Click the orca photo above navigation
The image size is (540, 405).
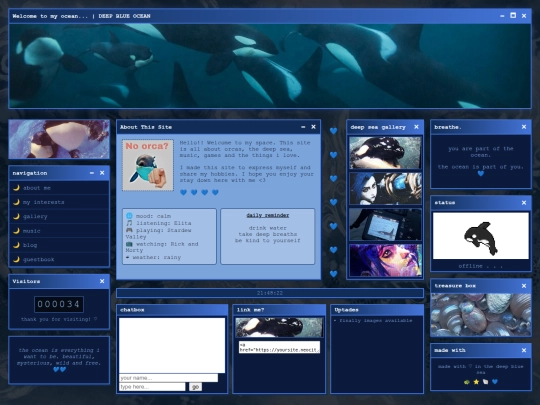[x=59, y=139]
